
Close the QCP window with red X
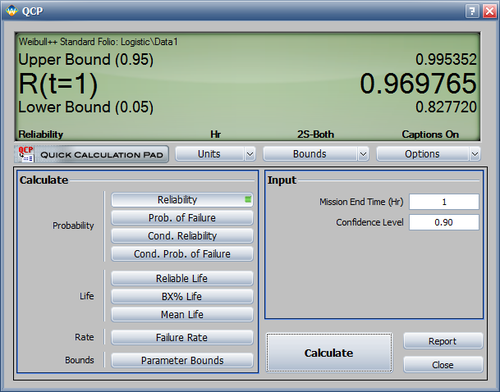[x=490, y=11]
